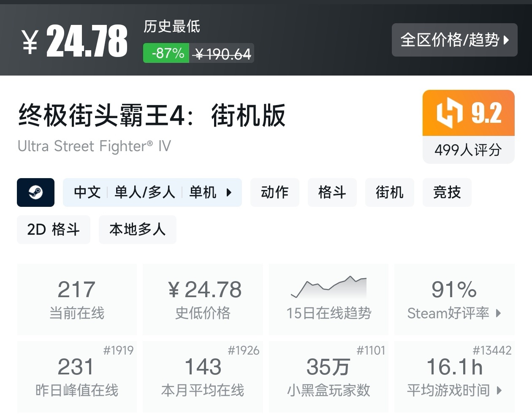This screenshot has height=420, width=532.
Task: Click the 历史最低 label
Action: (172, 27)
